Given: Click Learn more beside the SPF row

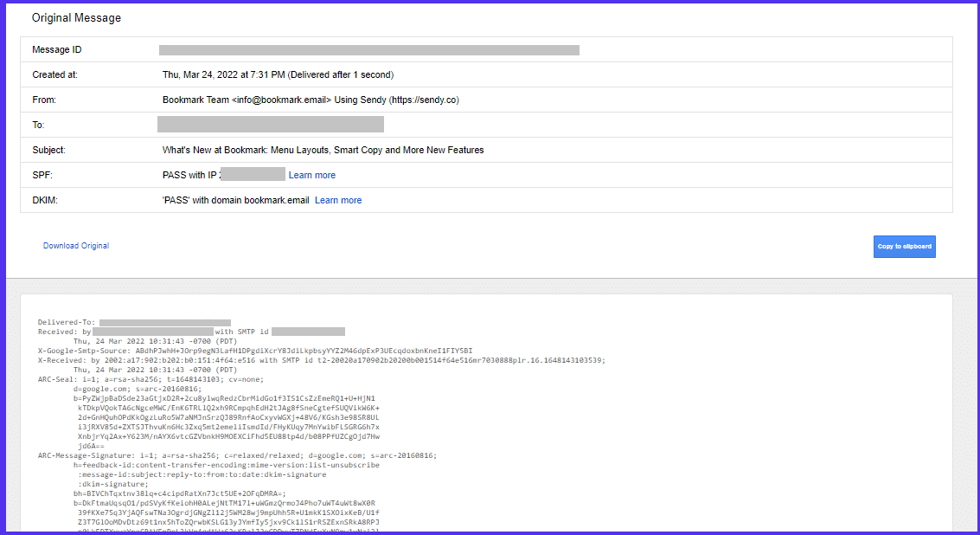Looking at the screenshot, I should (x=311, y=174).
